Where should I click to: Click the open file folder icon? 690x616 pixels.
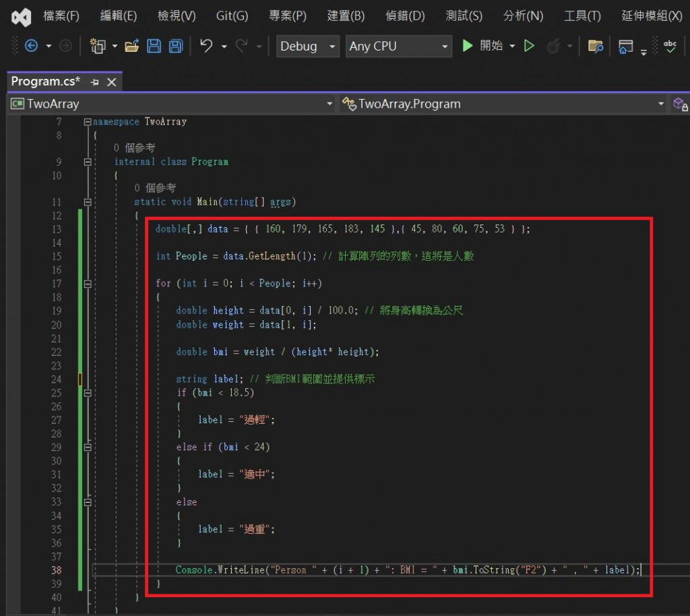point(131,46)
